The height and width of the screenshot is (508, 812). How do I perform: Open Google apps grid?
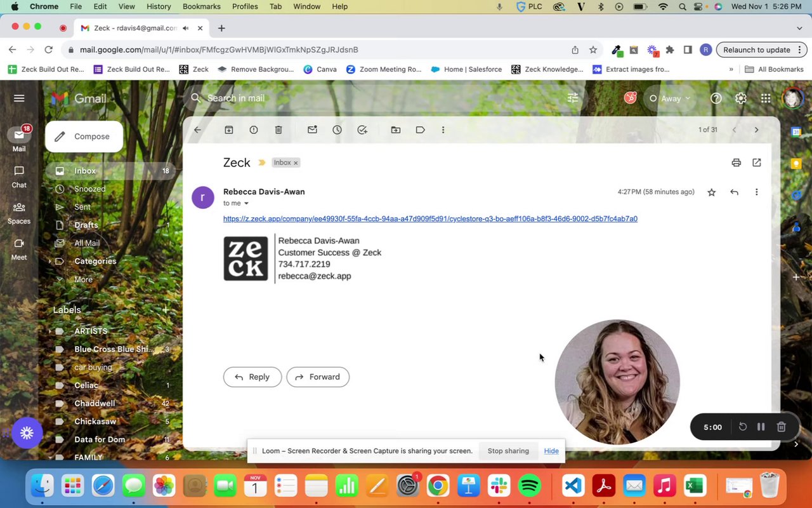click(766, 98)
